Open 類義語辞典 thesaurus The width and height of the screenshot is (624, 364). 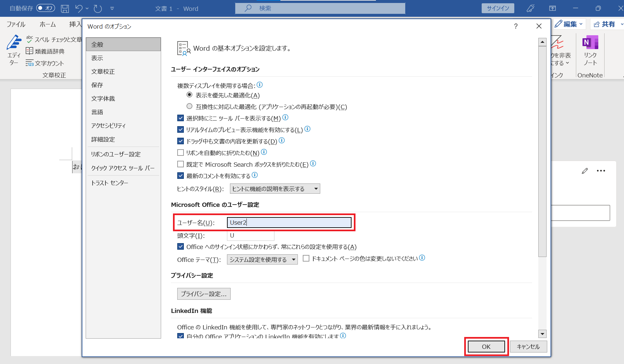[45, 51]
